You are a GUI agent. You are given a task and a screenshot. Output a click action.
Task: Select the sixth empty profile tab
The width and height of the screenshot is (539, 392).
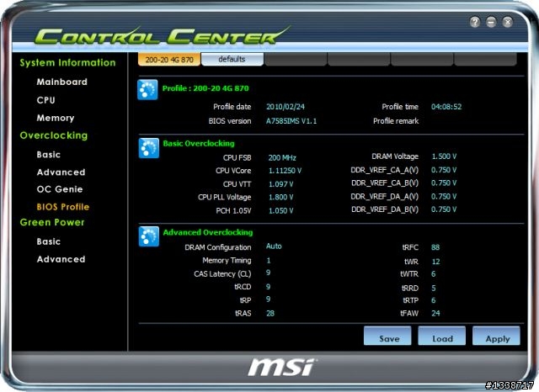point(485,59)
